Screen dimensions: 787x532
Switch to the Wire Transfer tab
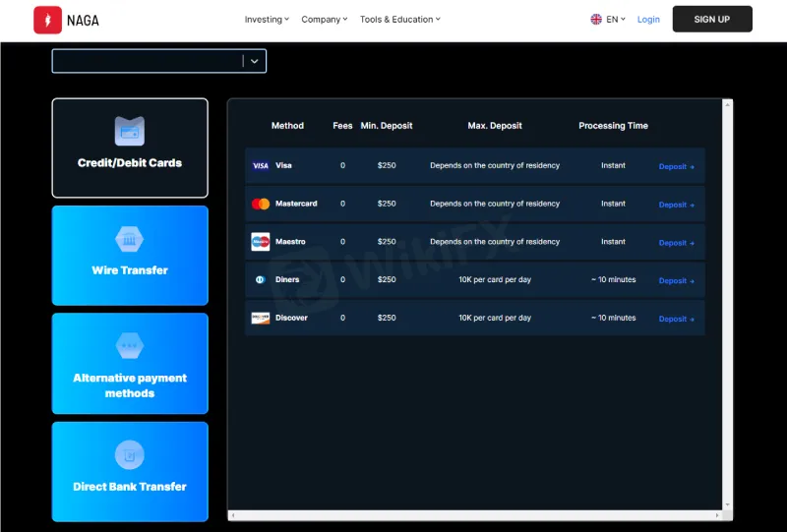coord(130,256)
